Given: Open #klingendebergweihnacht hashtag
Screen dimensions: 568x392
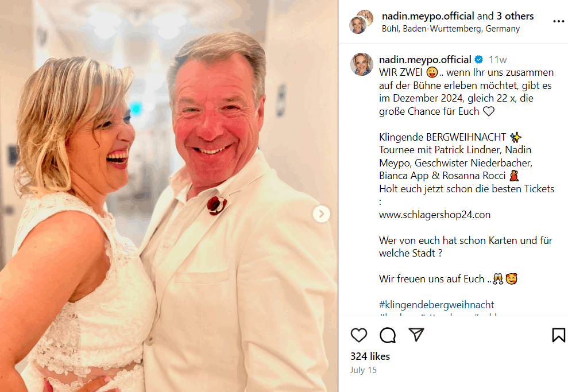Looking at the screenshot, I should click(x=436, y=305).
